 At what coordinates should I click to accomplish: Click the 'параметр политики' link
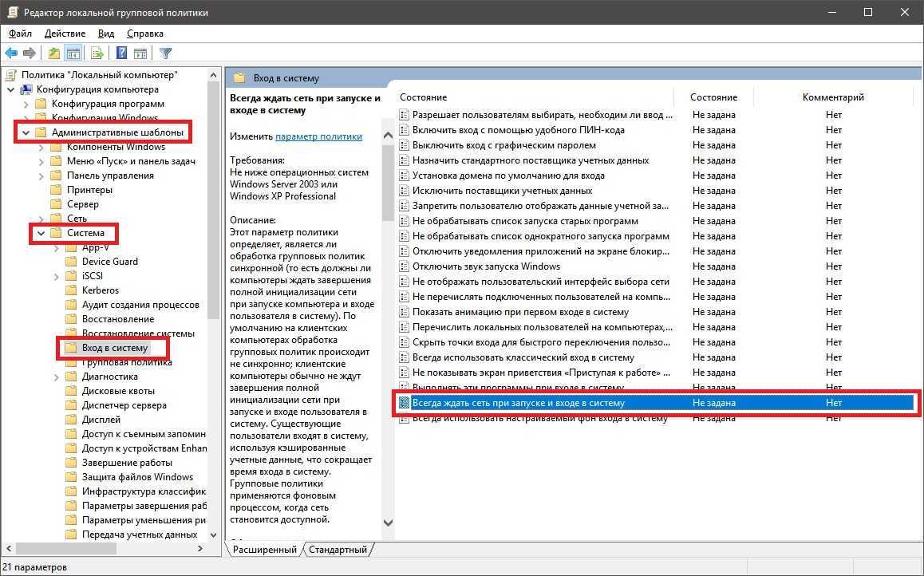point(318,136)
